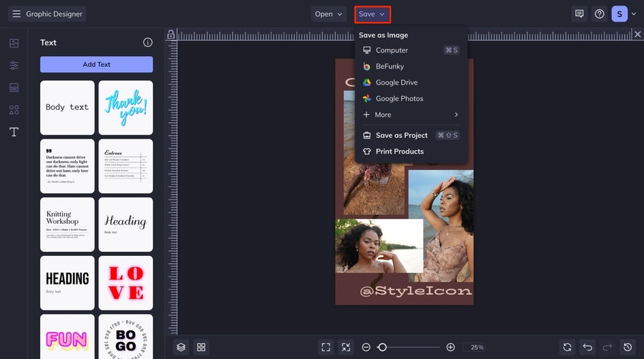Click the Save dropdown button

pyautogui.click(x=372, y=14)
